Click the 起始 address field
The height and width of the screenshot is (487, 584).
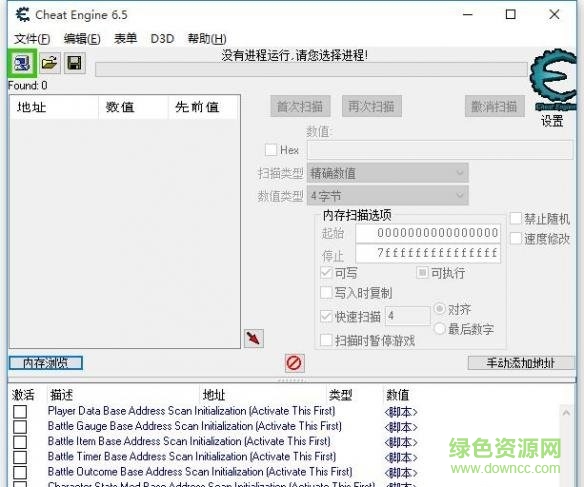(x=428, y=233)
